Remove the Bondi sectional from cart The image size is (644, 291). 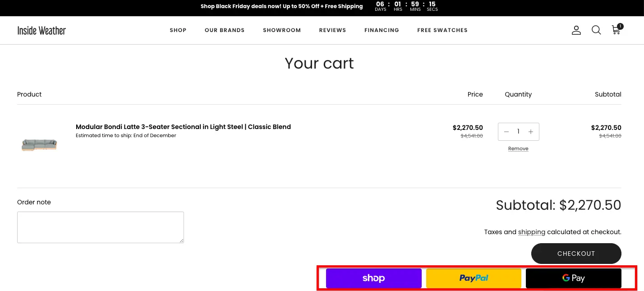518,148
